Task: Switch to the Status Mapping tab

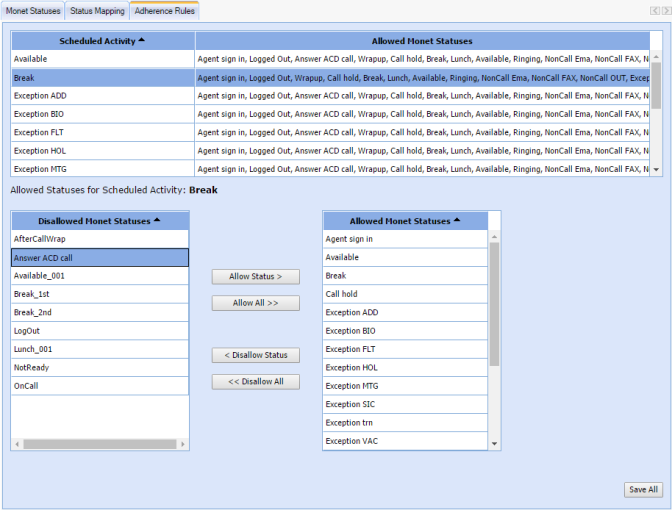Action: 97,10
